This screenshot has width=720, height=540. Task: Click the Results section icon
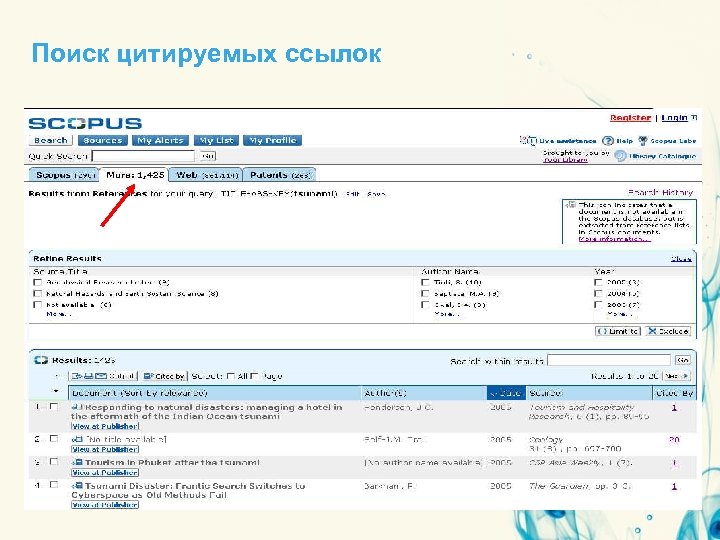40,360
